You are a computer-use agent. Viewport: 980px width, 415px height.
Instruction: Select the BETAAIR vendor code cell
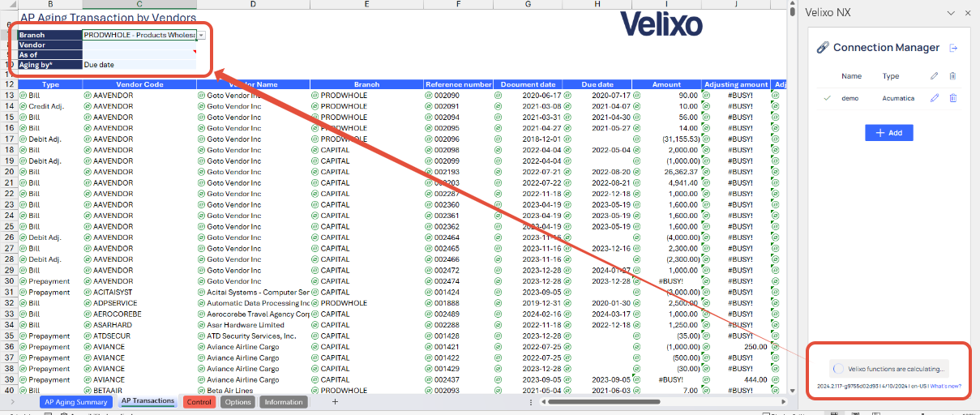click(x=139, y=391)
